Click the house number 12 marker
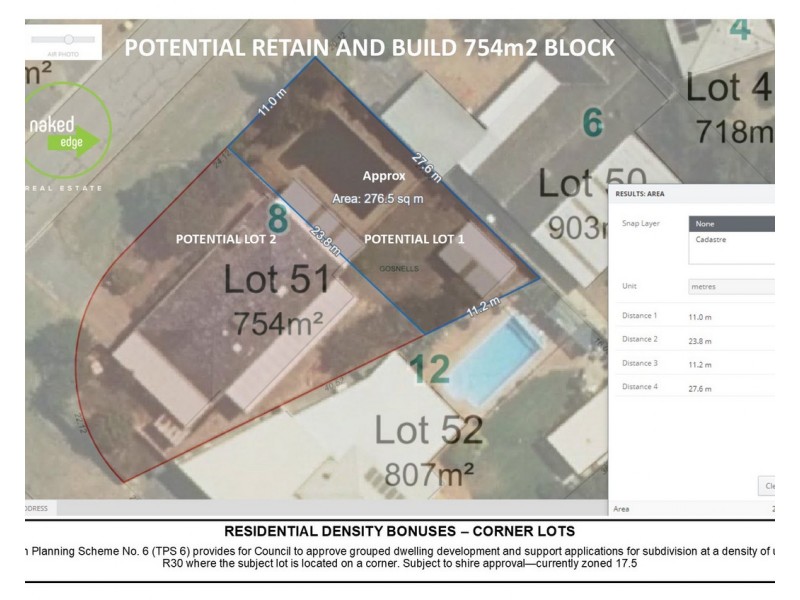The height and width of the screenshot is (600, 800). coord(430,369)
